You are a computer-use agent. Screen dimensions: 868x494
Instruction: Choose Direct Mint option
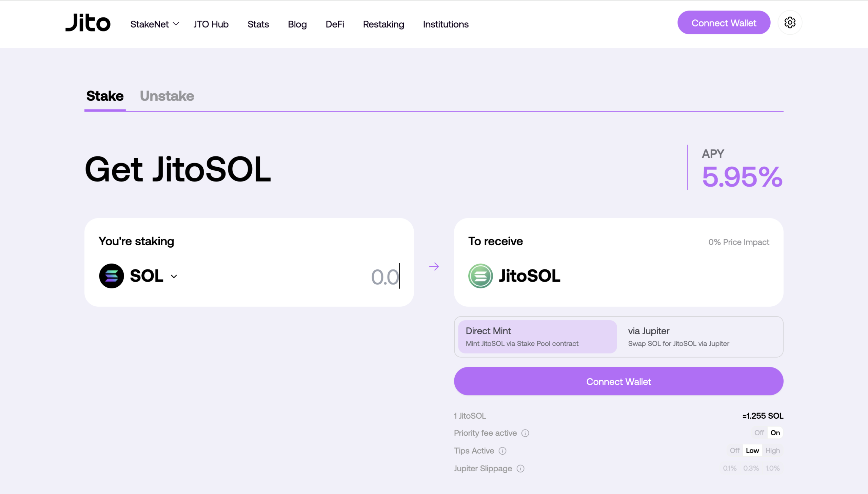[537, 337]
